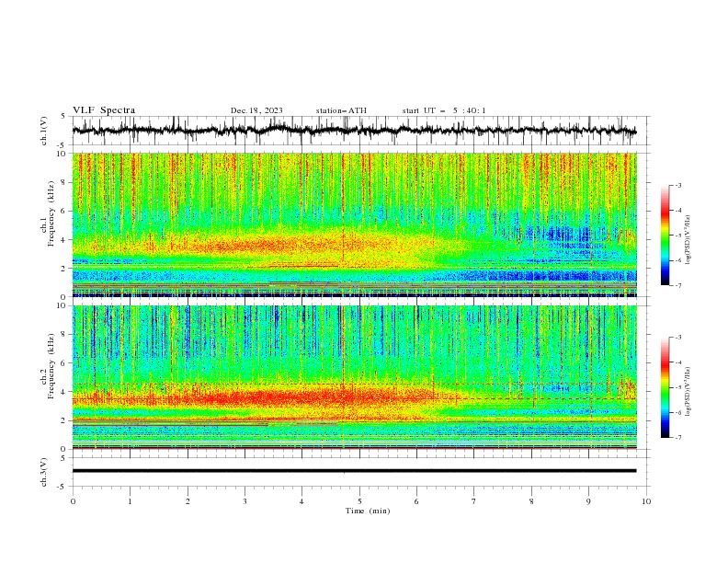The width and height of the screenshot is (728, 563).
Task: Click the '-5' tick on ch.1(V) axis
Action: tap(63, 145)
